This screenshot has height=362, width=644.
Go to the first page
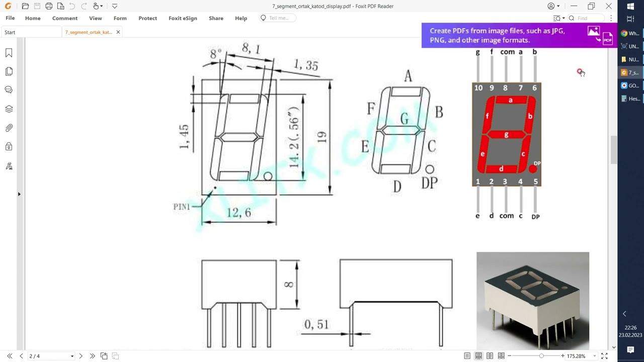point(10,356)
